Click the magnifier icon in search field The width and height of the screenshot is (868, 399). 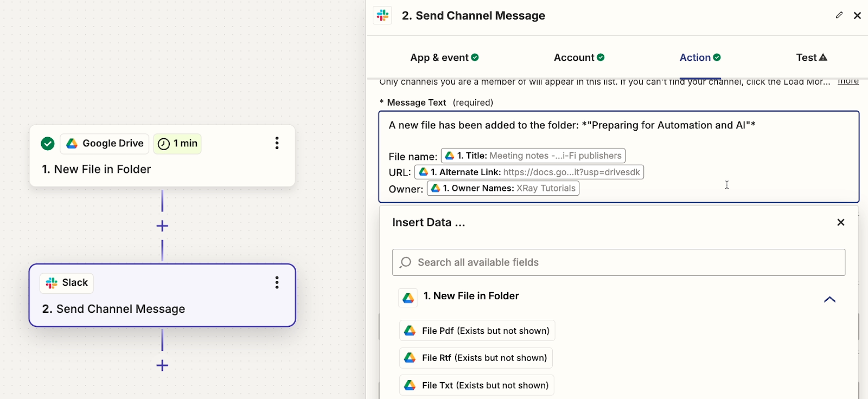pyautogui.click(x=405, y=262)
